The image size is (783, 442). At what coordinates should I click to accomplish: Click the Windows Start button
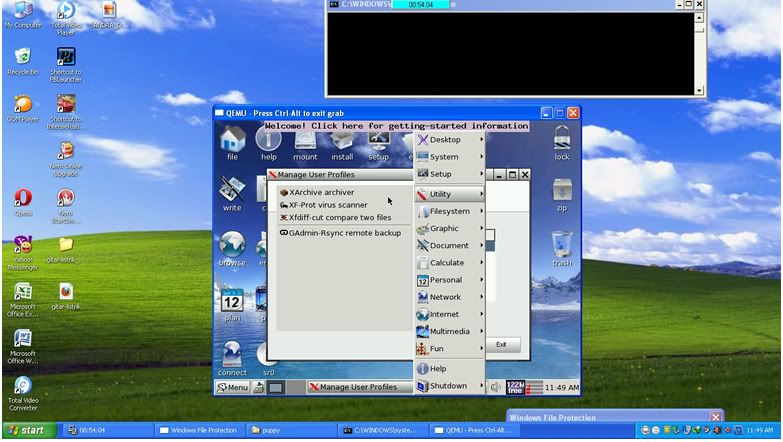(30, 430)
